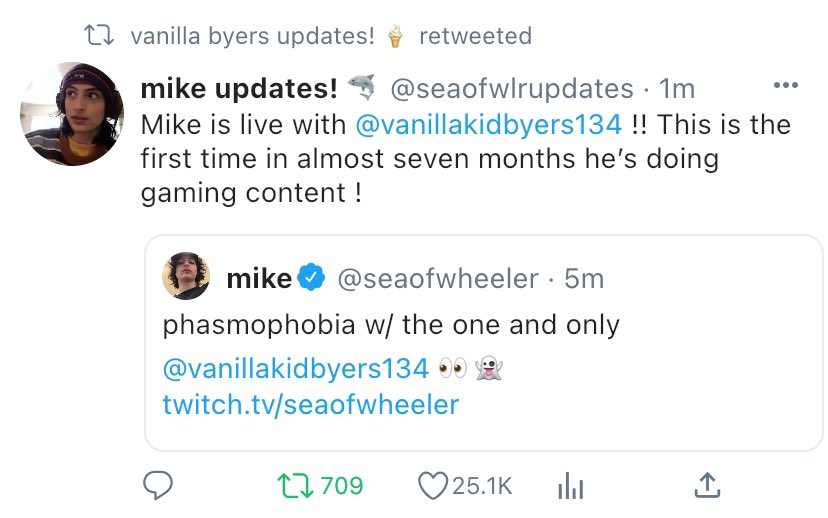The width and height of the screenshot is (828, 518).
Task: Click the "mike updates!" display name
Action: point(239,89)
